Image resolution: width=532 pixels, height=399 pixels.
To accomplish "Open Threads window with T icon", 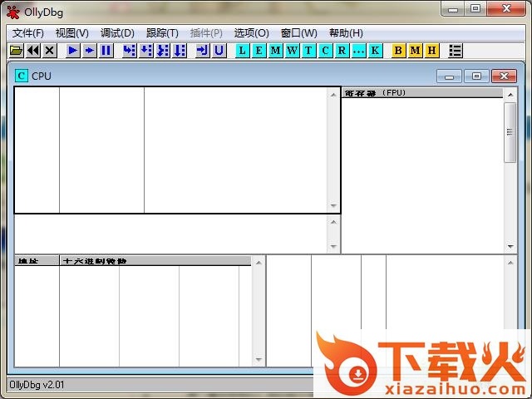I will click(308, 51).
